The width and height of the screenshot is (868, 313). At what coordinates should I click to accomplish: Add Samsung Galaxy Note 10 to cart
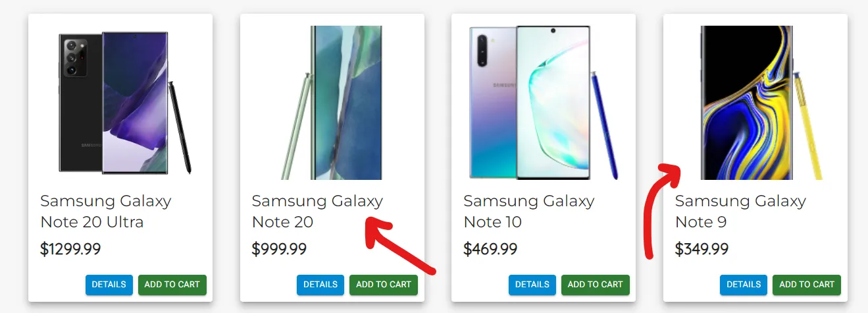(x=596, y=285)
